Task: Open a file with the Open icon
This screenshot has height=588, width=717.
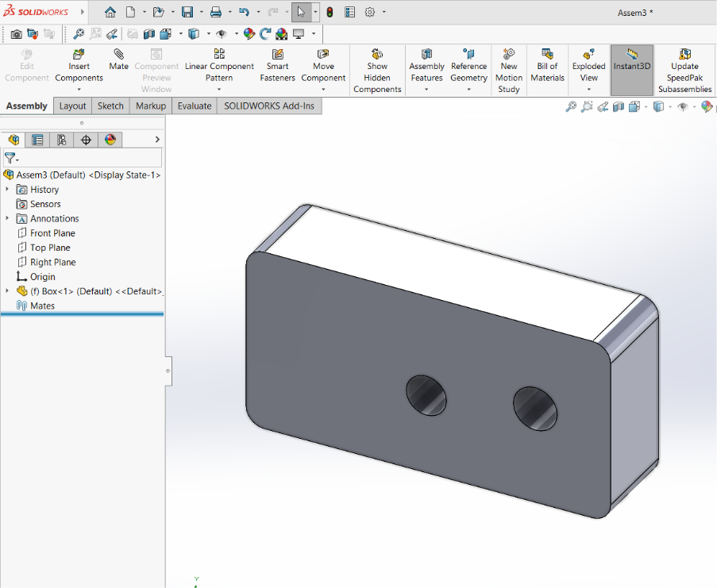Action: click(158, 13)
